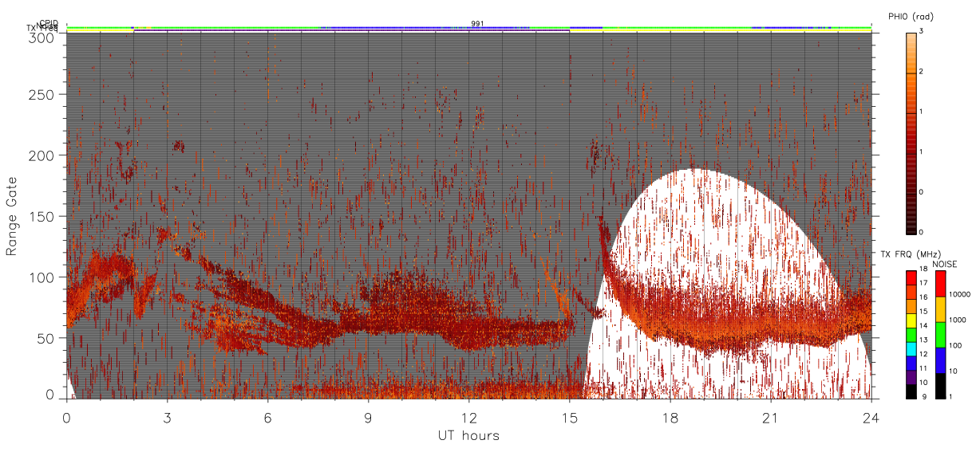980x452 pixels.
Task: Pick the cyan 12–13 MHz swatch
Action: [911, 349]
